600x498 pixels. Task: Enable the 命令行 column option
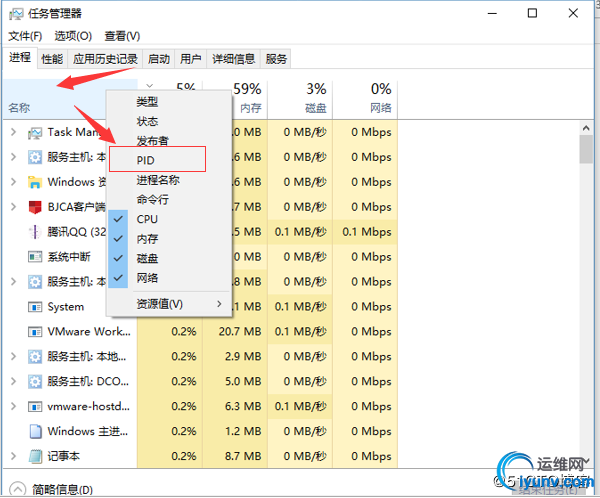click(169, 199)
